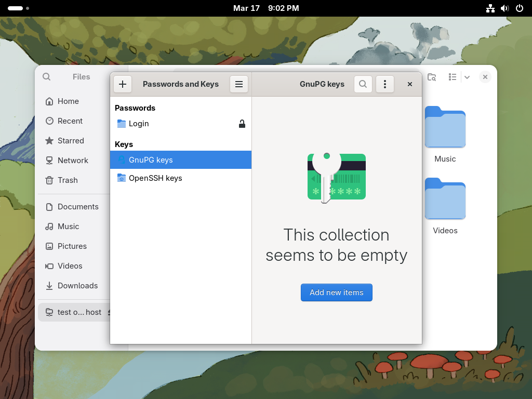Screen dimensions: 532x399
Task: Open the clock and calendar in the top bar
Action: point(266,8)
